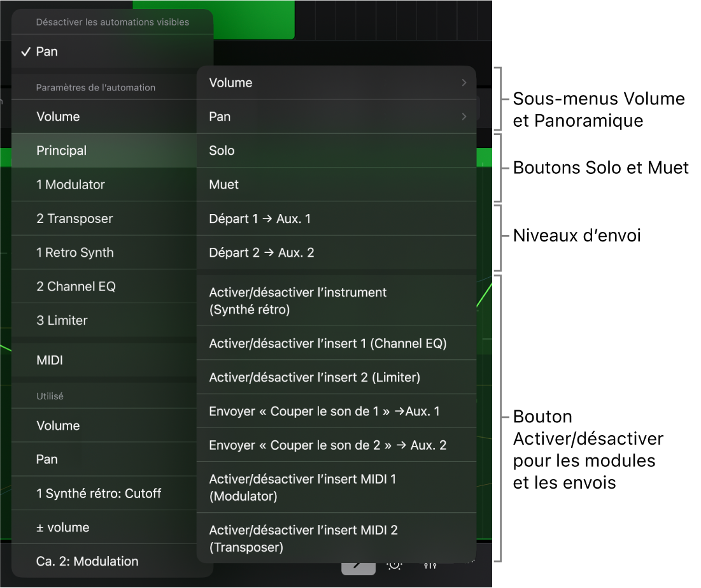
Task: Open the Mixer faders icon
Action: 430,565
